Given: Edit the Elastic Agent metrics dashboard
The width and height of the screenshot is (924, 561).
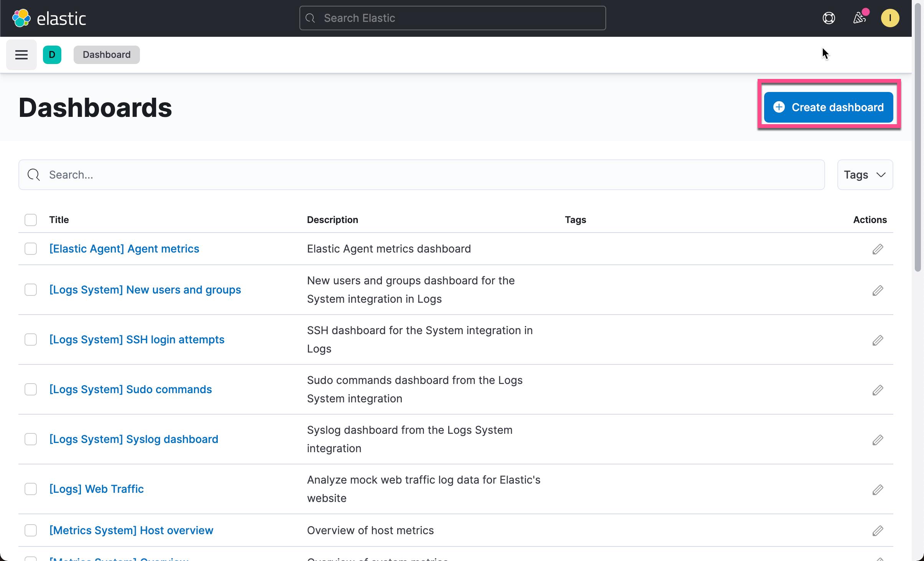Looking at the screenshot, I should point(878,249).
